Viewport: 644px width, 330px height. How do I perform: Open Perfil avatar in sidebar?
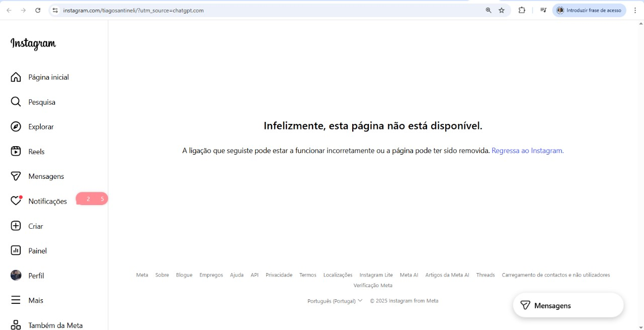tap(16, 275)
